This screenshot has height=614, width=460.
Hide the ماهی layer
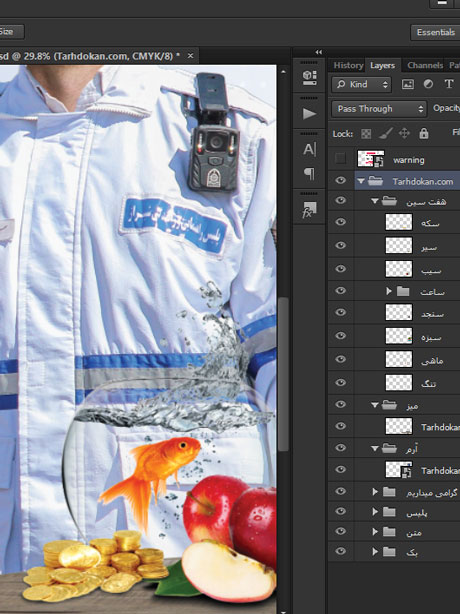click(x=341, y=359)
